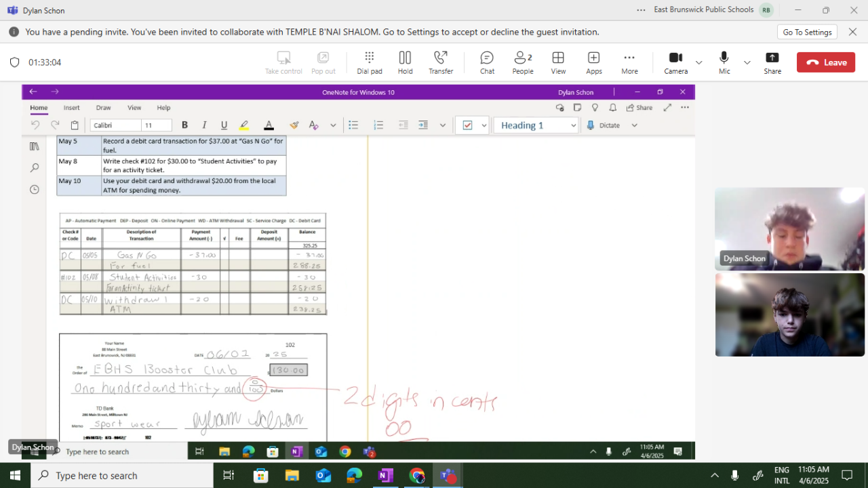The width and height of the screenshot is (868, 488).
Task: Open Teams title bar ellipsis menu
Action: (x=641, y=10)
